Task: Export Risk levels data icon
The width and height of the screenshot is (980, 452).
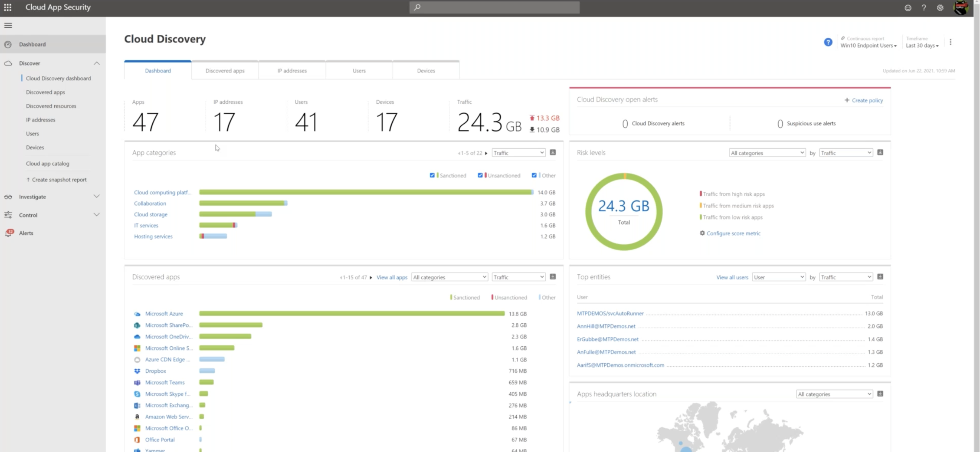Action: [880, 152]
